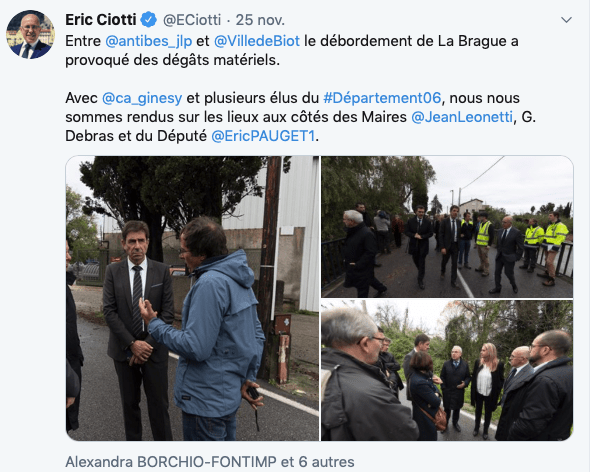Click the yellow-vest workers in the top-right photo
This screenshot has height=472, width=592.
pos(544,245)
